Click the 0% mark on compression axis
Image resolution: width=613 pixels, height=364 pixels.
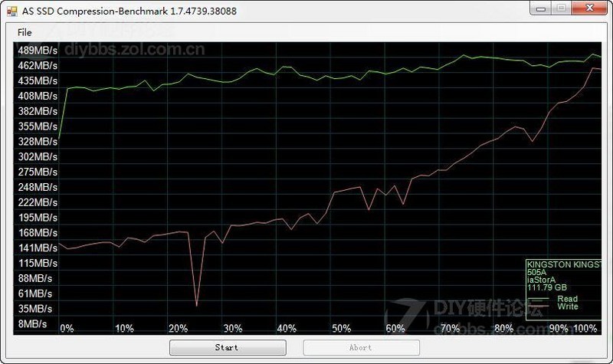point(67,328)
